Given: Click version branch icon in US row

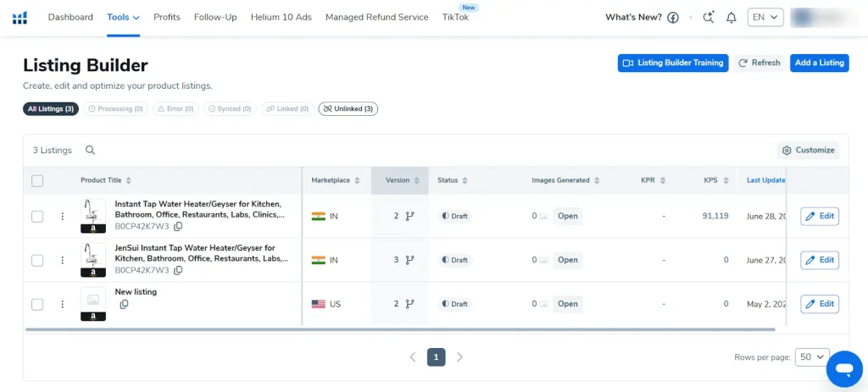Looking at the screenshot, I should [x=409, y=304].
